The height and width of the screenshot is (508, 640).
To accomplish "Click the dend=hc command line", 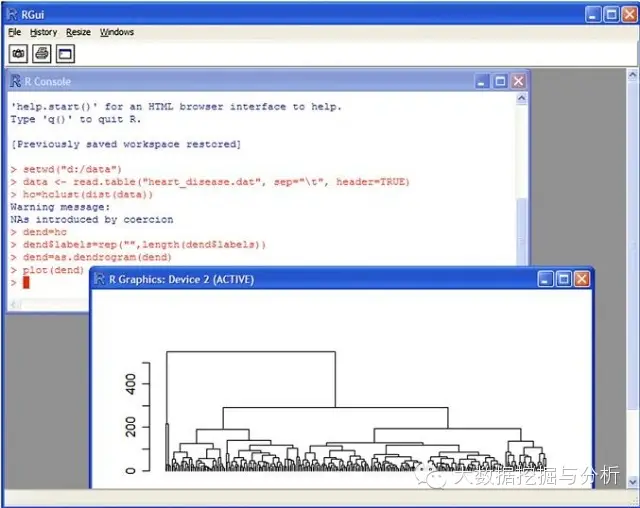I will [38, 232].
